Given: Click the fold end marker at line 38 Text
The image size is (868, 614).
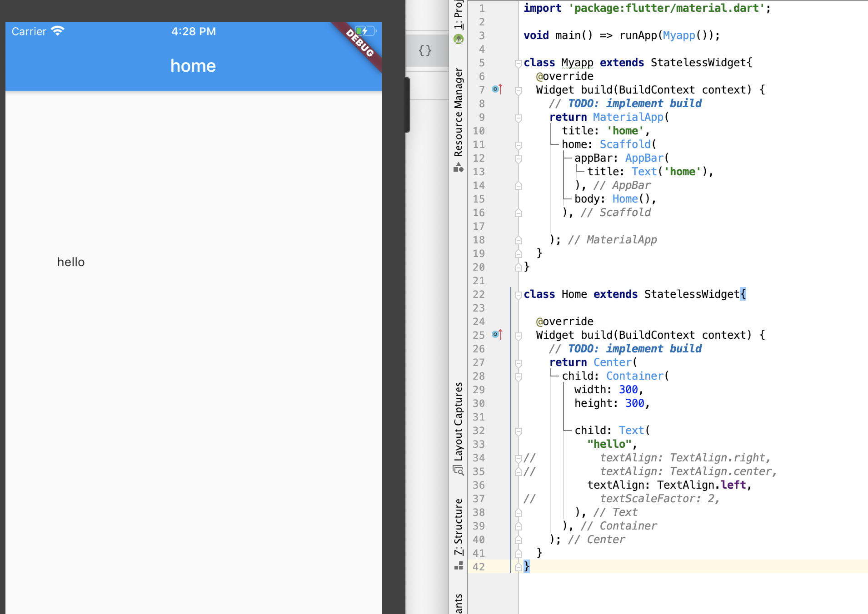Looking at the screenshot, I should [518, 513].
